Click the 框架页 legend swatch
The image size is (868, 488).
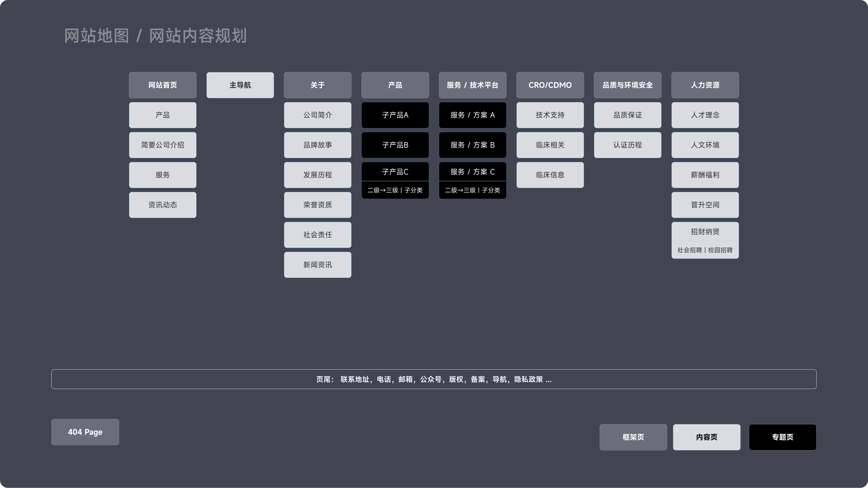pos(633,437)
